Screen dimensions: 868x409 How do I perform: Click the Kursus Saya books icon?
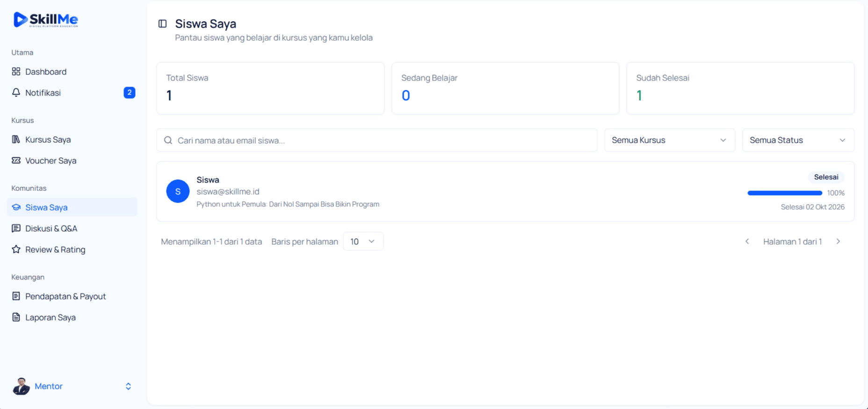tap(16, 139)
